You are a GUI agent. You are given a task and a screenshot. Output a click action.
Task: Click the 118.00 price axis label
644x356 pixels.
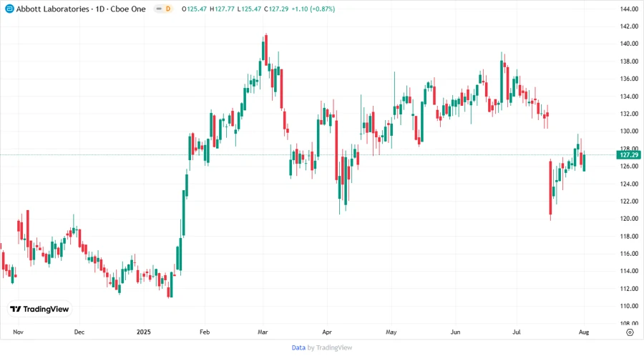[629, 236]
